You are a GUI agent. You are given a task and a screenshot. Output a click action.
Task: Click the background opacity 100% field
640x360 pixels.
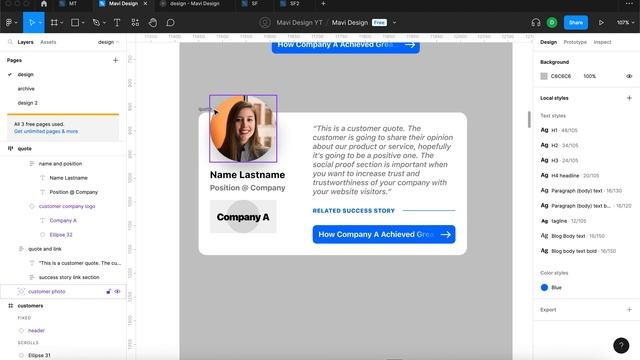(x=589, y=76)
